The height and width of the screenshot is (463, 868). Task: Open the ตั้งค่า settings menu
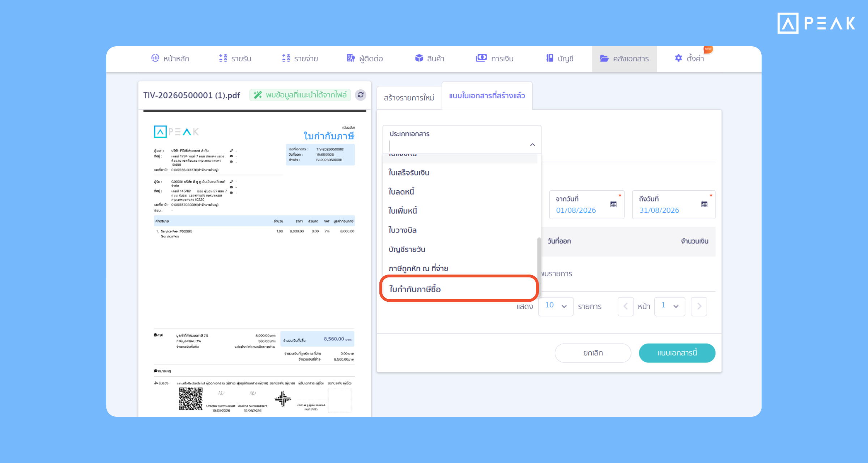(690, 58)
